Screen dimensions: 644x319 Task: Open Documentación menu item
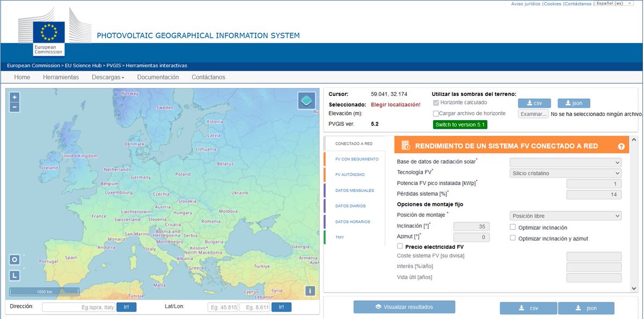pos(158,77)
